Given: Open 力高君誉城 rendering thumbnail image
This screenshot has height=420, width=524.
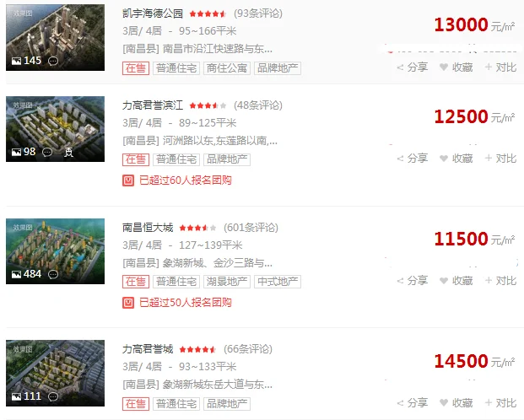Looking at the screenshot, I should pyautogui.click(x=55, y=374).
